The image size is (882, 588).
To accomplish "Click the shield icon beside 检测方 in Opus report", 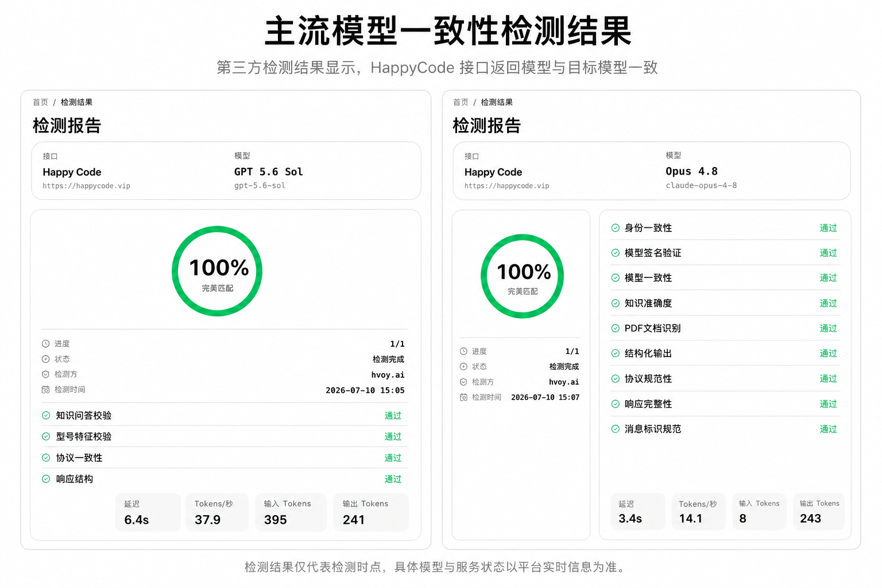I will [463, 382].
